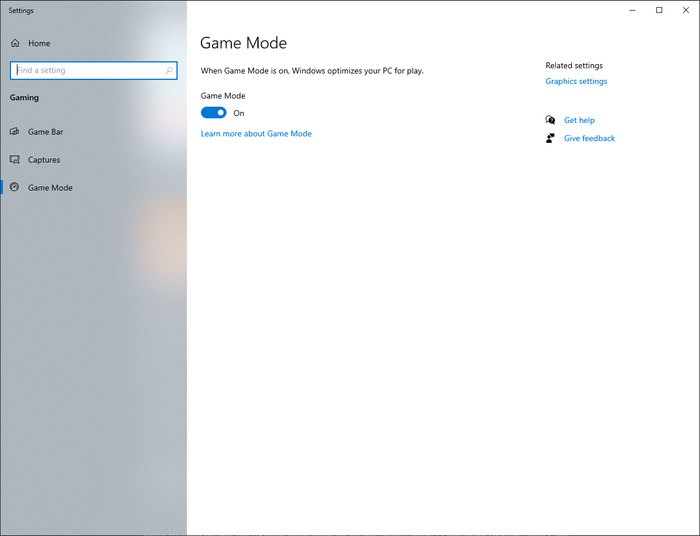This screenshot has height=536, width=700.
Task: Click the Game Mode gauge icon
Action: 15,187
